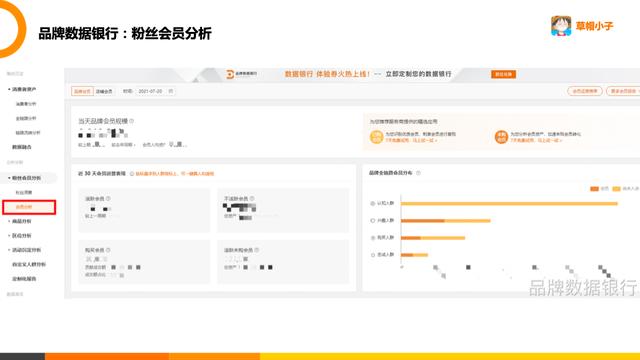Open sidebar item directly above 会员分析

click(24, 192)
